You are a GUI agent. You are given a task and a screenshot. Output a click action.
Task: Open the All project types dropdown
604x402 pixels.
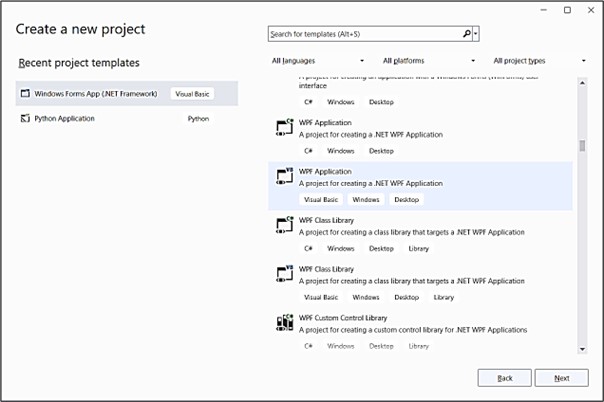coord(539,61)
